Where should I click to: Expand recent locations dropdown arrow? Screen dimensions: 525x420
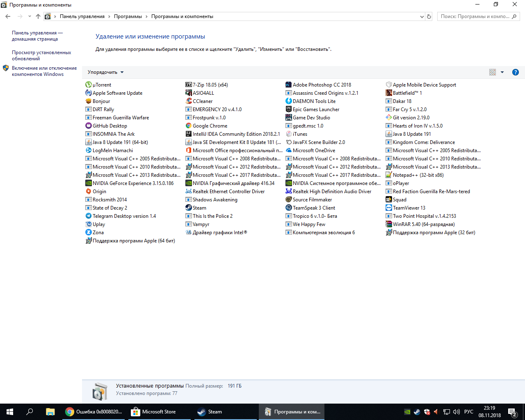[30, 16]
